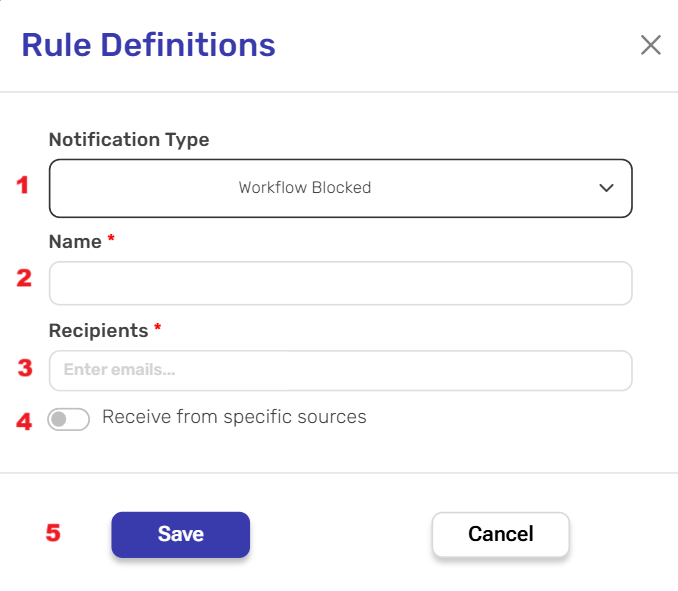Click the Notification Type label
The width and height of the screenshot is (678, 591).
(x=129, y=140)
